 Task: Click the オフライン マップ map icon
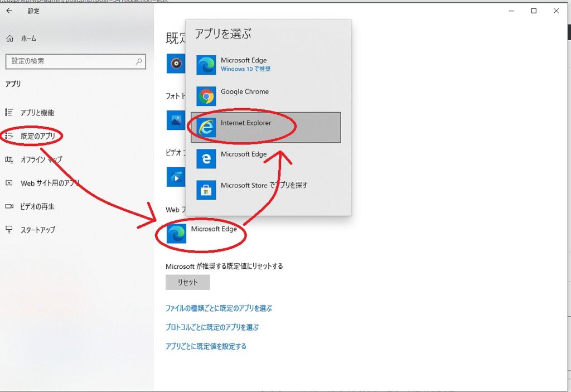point(9,159)
